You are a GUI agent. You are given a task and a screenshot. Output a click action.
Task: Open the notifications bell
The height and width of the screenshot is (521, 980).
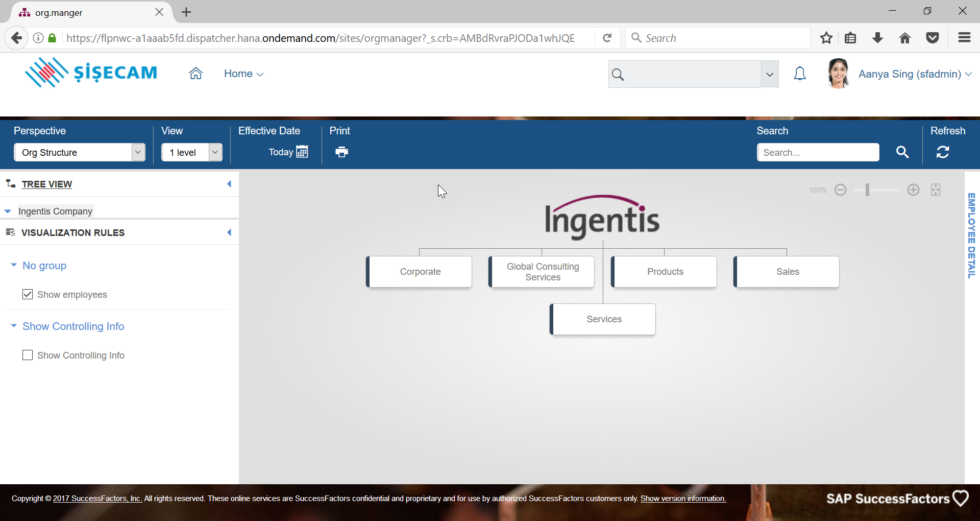tap(799, 74)
